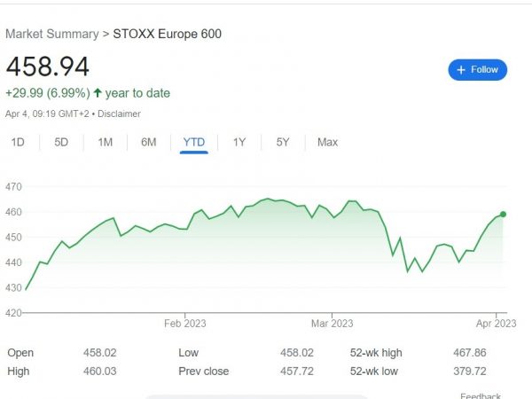Select the YTD tab
Viewport: 532px width, 399px height.
pyautogui.click(x=194, y=142)
